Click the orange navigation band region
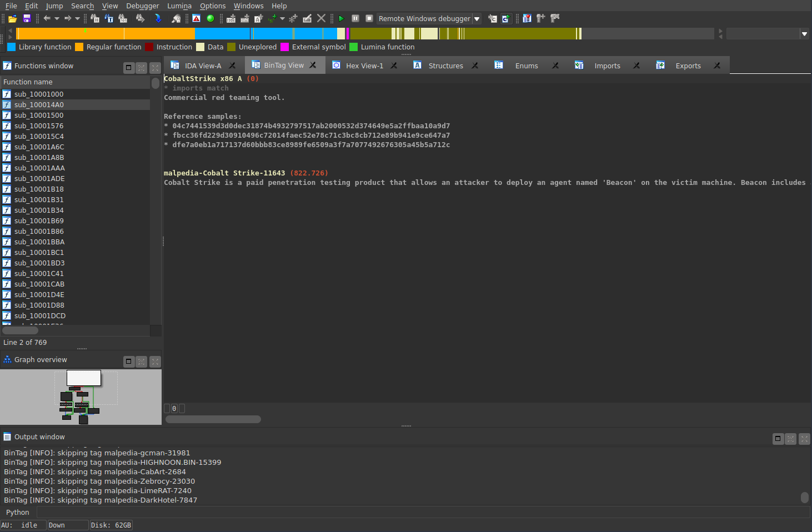Viewport: 812px width, 532px height. click(106, 33)
